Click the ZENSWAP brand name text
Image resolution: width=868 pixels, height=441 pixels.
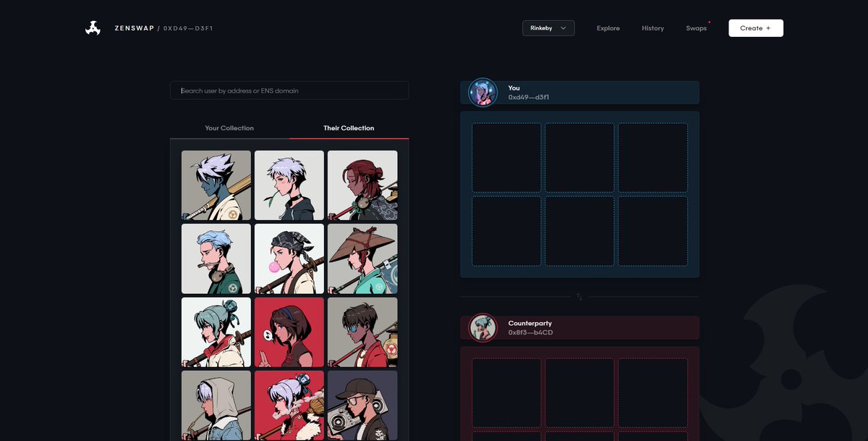pos(134,28)
